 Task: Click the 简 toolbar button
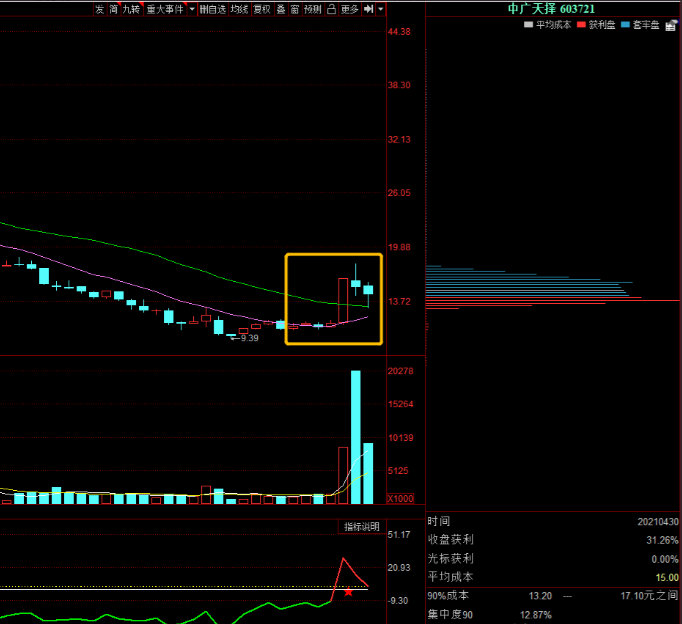(113, 9)
